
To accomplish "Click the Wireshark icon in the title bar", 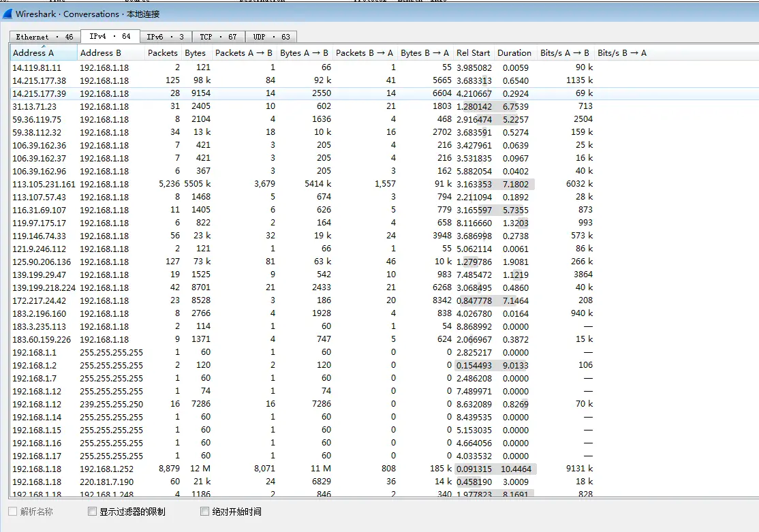I will pos(7,14).
